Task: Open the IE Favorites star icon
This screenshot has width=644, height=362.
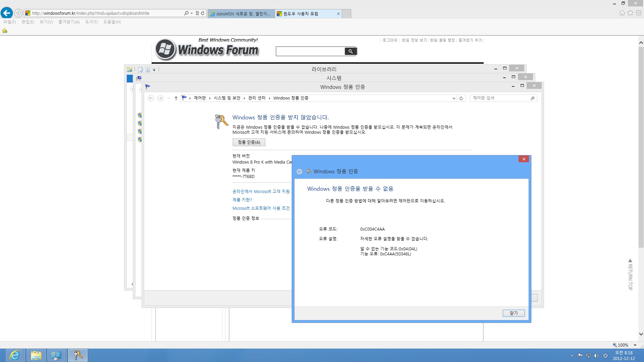Action: [630, 13]
